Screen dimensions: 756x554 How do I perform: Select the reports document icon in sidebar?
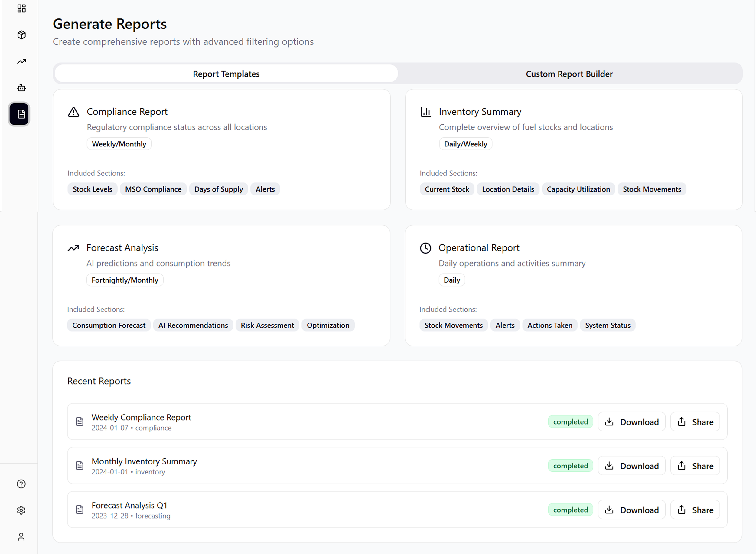(x=19, y=114)
